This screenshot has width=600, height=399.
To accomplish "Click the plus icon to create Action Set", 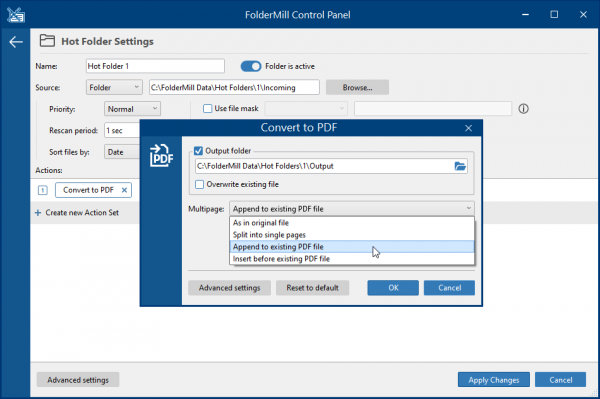I will 38,213.
